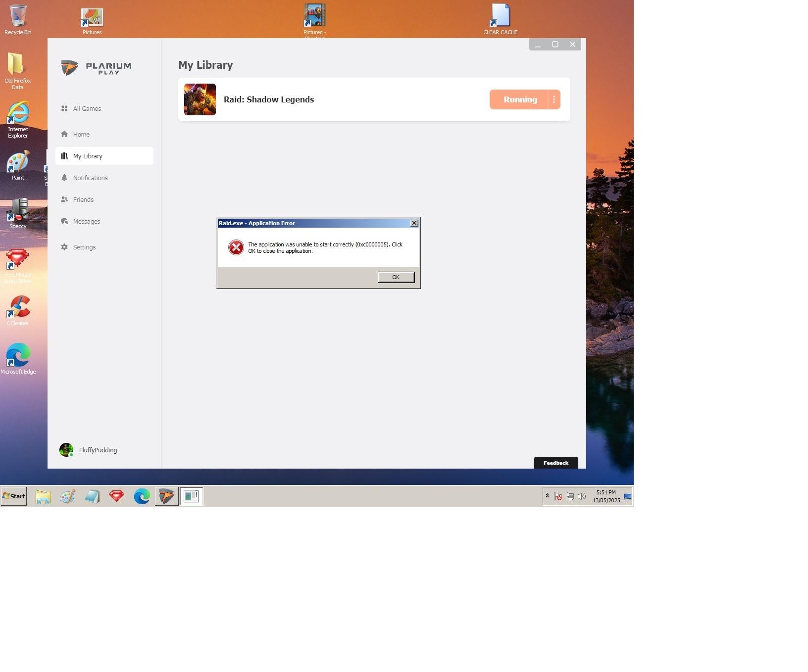
Task: Select the Microsoft Edge desktop icon
Action: (x=18, y=359)
